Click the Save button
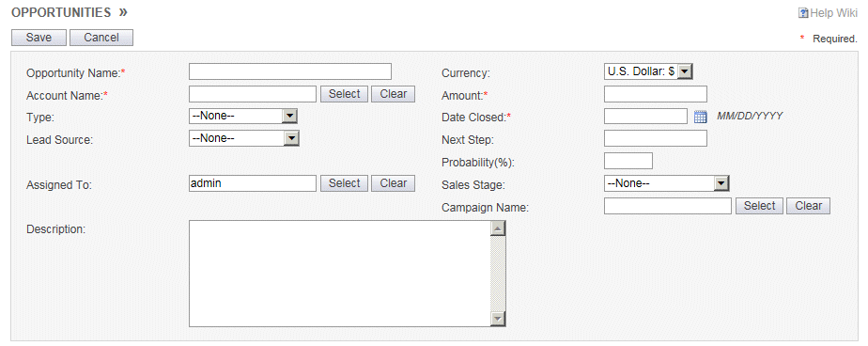Image resolution: width=868 pixels, height=346 pixels. [x=39, y=38]
